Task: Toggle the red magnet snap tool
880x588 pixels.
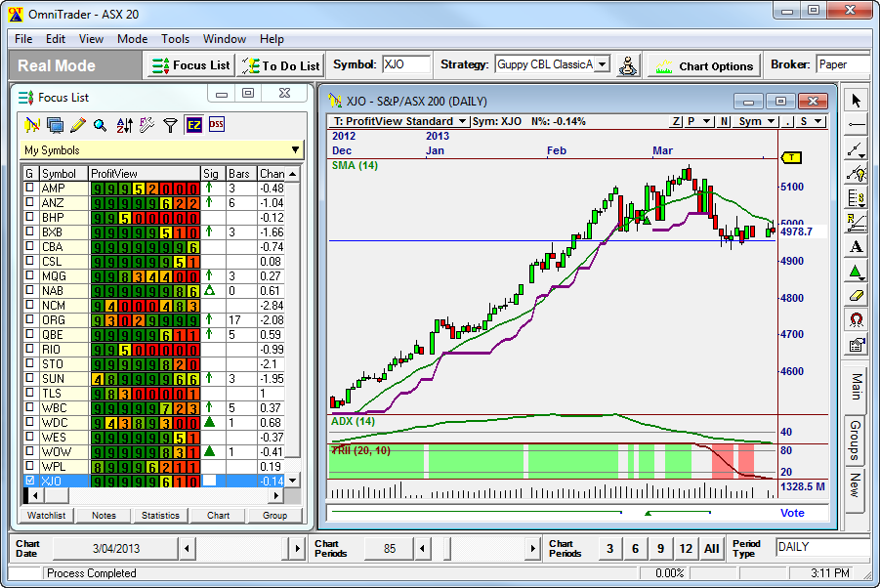Action: (856, 320)
